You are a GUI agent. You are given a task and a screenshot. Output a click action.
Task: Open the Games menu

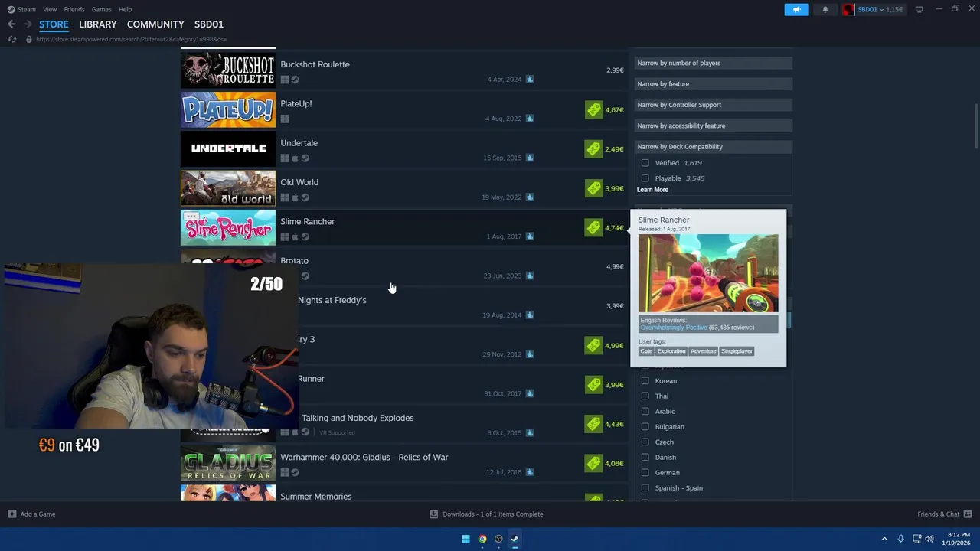101,9
